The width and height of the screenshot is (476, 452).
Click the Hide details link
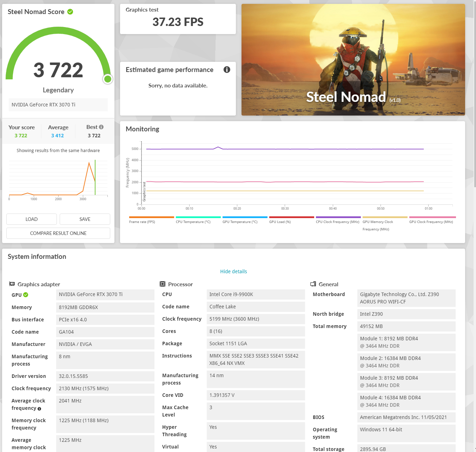[233, 271]
